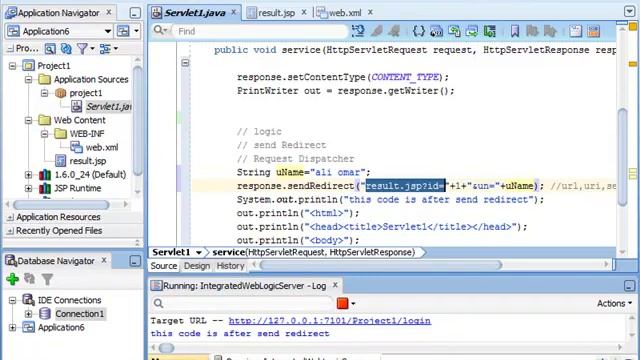
Task: Collapse the IDE Connections node
Action: pyautogui.click(x=13, y=300)
